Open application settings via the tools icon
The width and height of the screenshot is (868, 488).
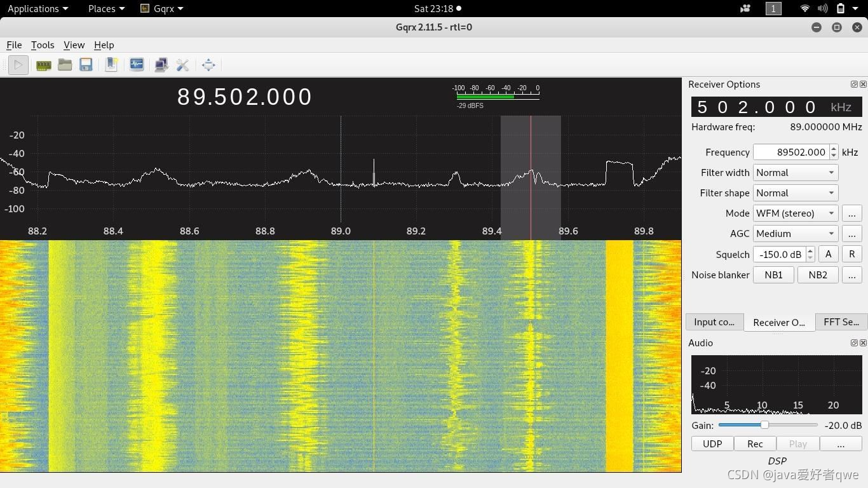(182, 64)
